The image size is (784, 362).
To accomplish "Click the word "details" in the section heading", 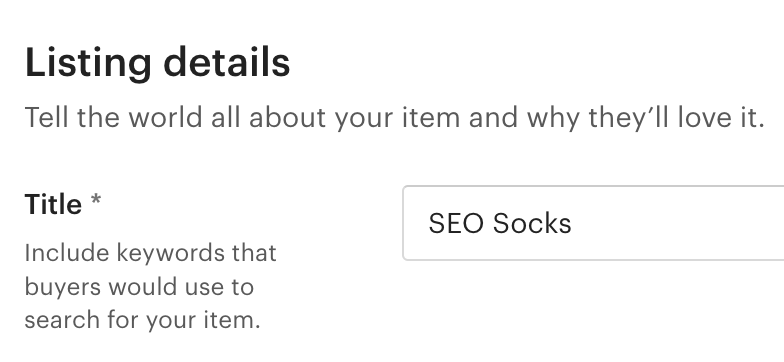I will coord(227,62).
